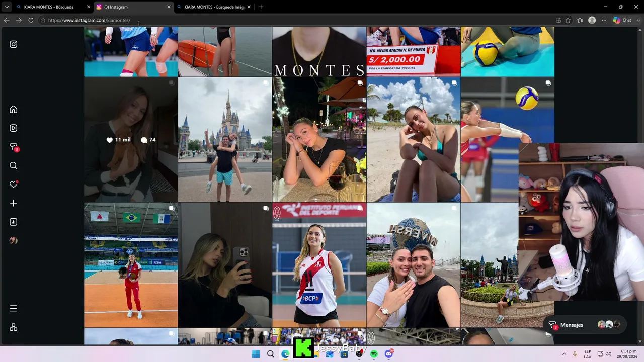Viewport: 644px width, 362px height.
Task: Focus the address bar with instagram.com/kiamontes
Action: coord(297,20)
